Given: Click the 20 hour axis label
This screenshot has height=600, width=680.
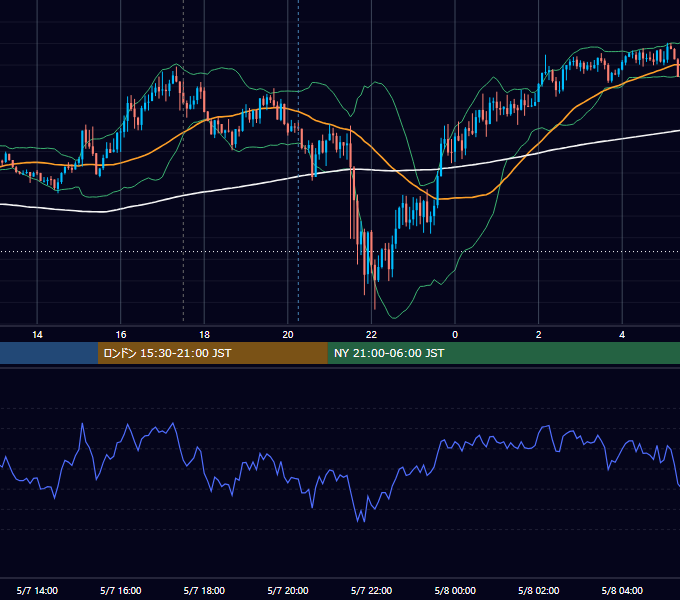Looking at the screenshot, I should click(288, 335).
